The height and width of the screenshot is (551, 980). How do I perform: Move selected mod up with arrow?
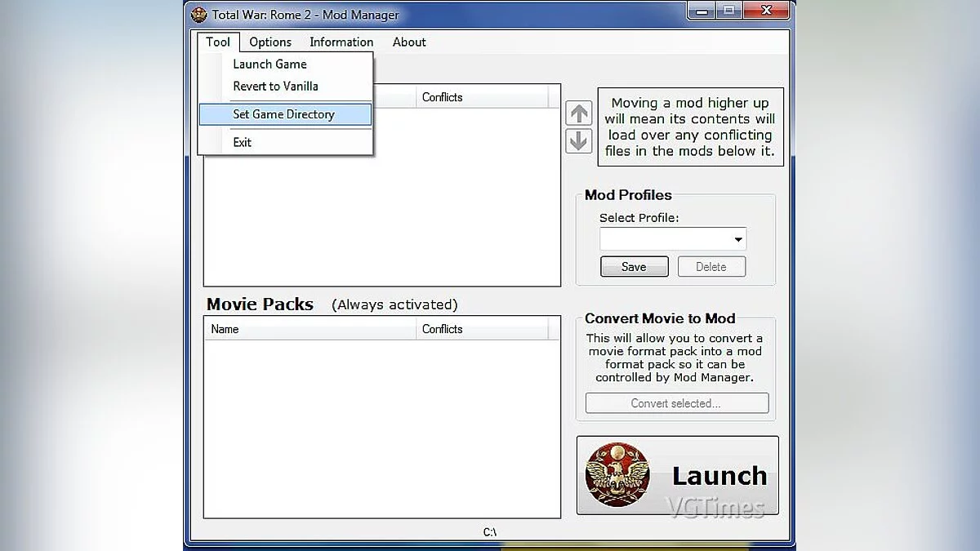click(579, 113)
